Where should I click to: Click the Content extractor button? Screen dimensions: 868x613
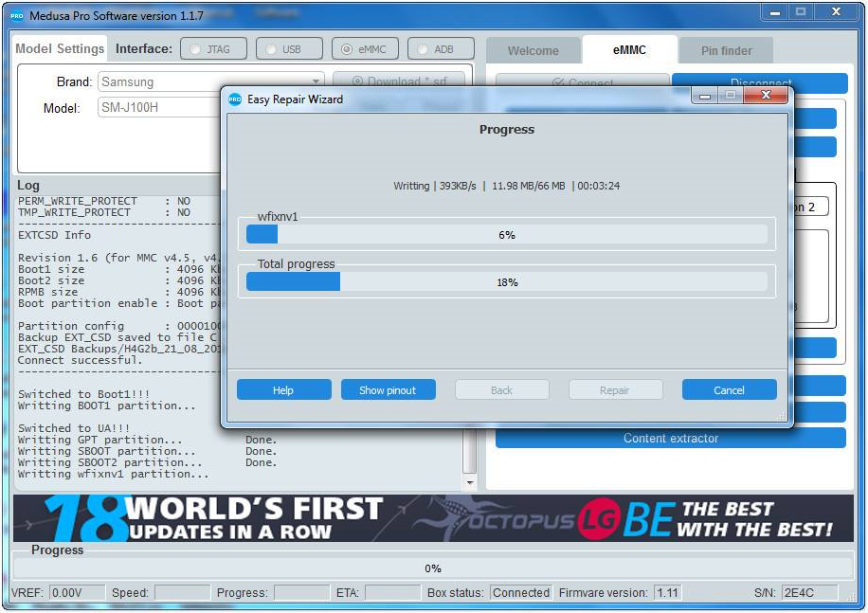pos(670,438)
